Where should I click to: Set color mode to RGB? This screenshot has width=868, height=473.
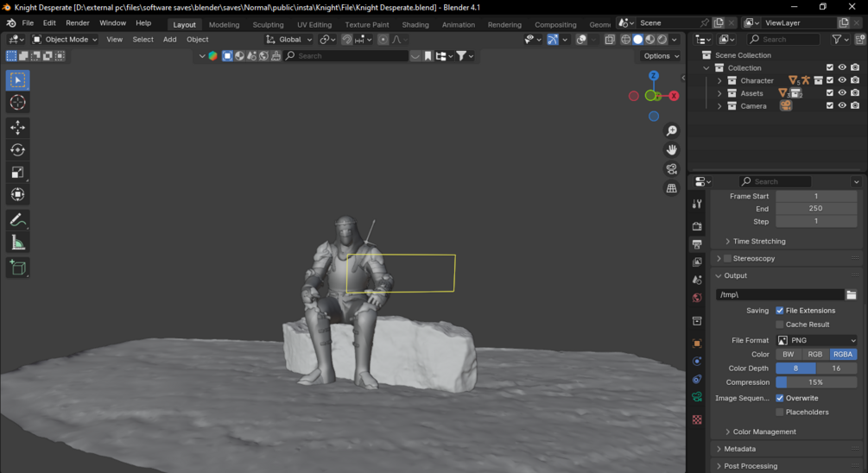click(814, 354)
